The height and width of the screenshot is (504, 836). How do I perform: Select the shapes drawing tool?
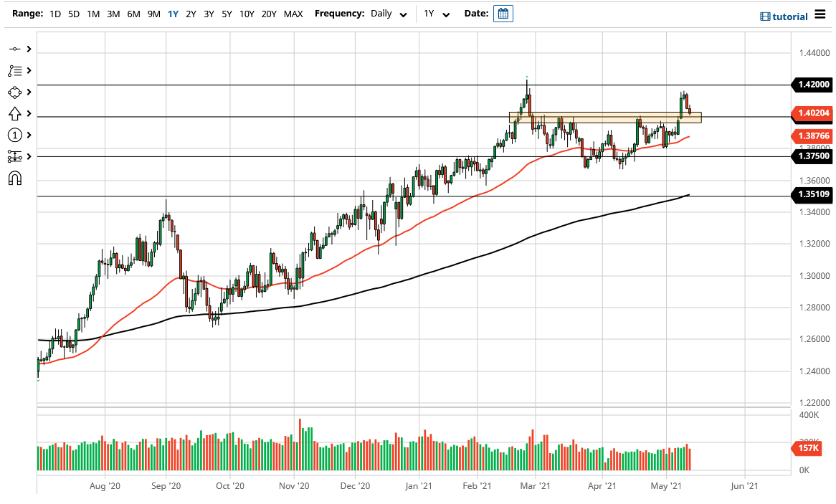[14, 92]
